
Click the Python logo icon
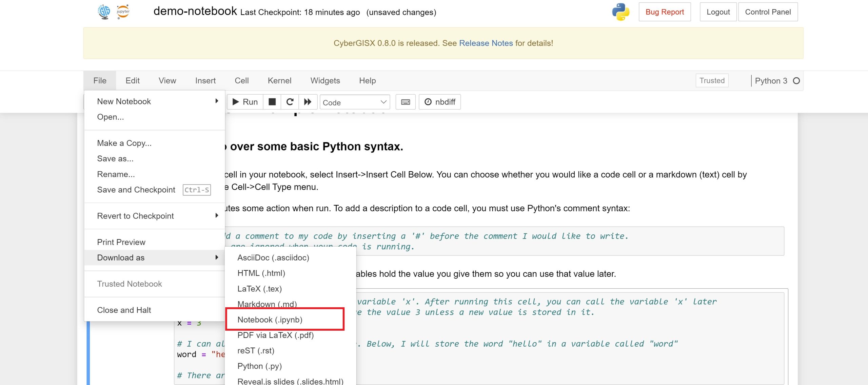click(620, 12)
